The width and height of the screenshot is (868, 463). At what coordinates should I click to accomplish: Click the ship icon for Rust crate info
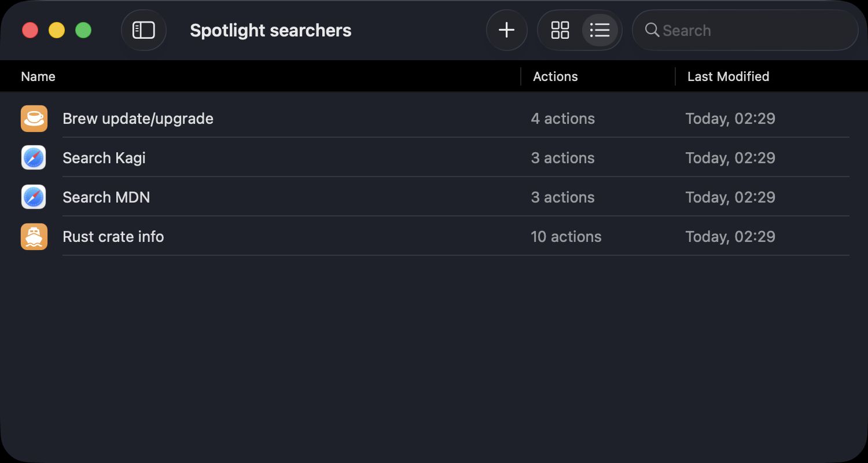pyautogui.click(x=34, y=236)
